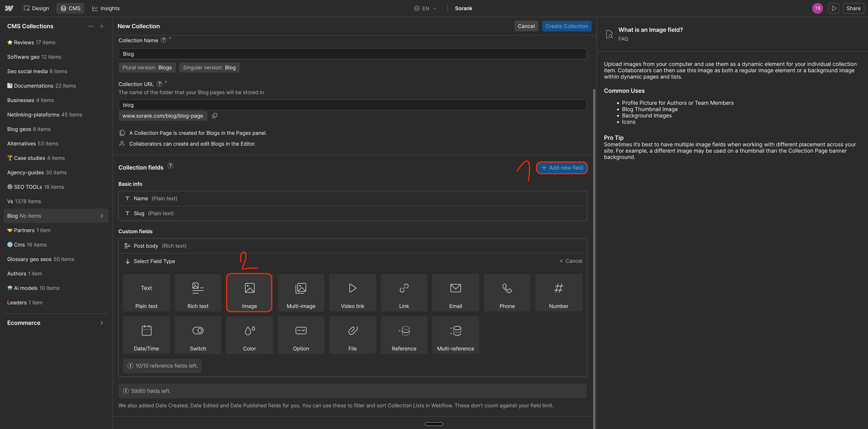Click the www.sorank.com/blog/blog-page URL text
The height and width of the screenshot is (429, 868).
(x=163, y=115)
